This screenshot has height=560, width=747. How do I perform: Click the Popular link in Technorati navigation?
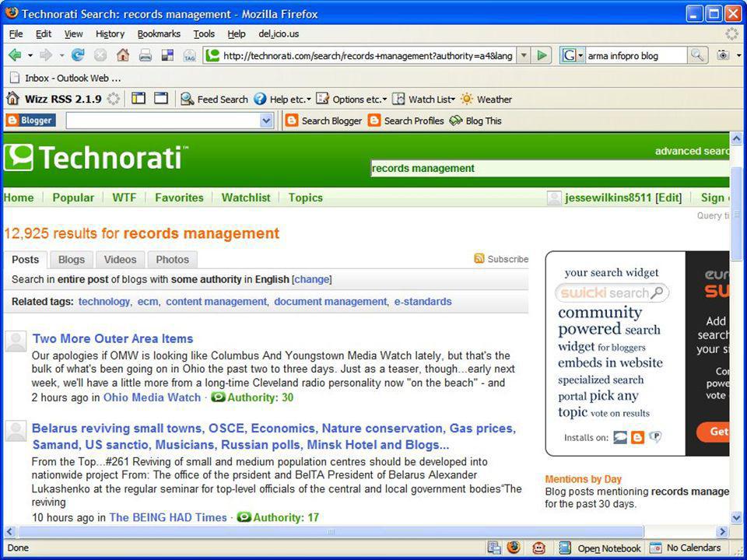pos(73,198)
